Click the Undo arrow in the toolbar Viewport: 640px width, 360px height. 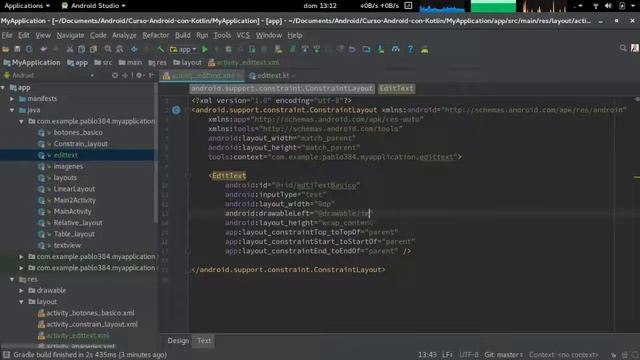pos(43,49)
